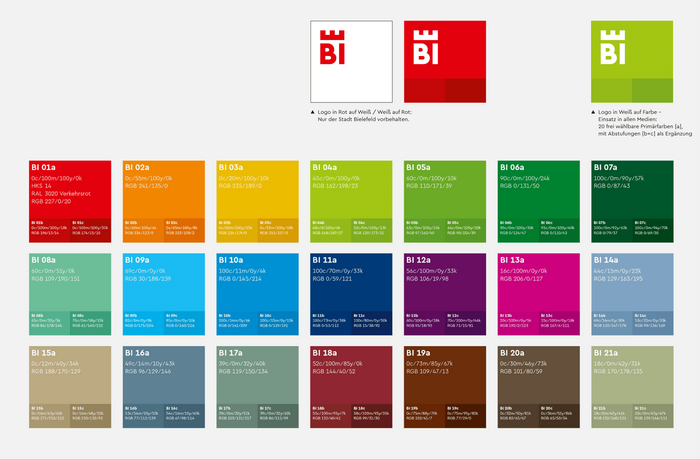Click '20 frei wählbare Primärfarben' caption line

click(640, 126)
